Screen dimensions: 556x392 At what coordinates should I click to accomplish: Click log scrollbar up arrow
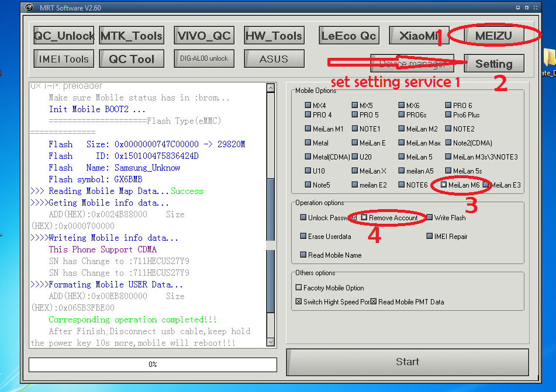(x=271, y=88)
